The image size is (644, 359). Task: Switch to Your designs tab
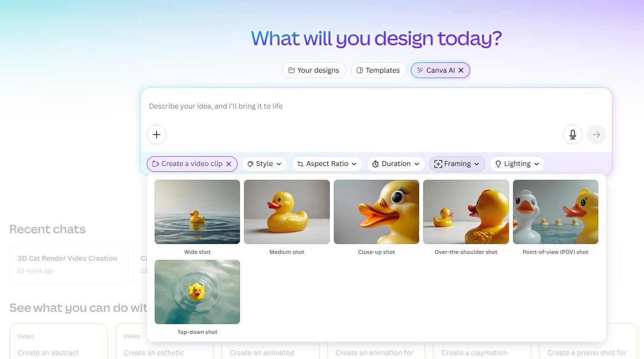coord(314,70)
